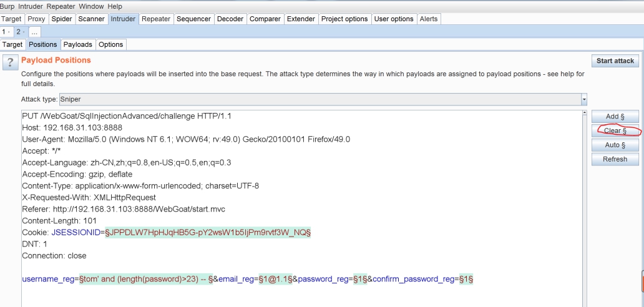Switch to the Proxy tab
This screenshot has width=644, height=307.
click(x=36, y=19)
